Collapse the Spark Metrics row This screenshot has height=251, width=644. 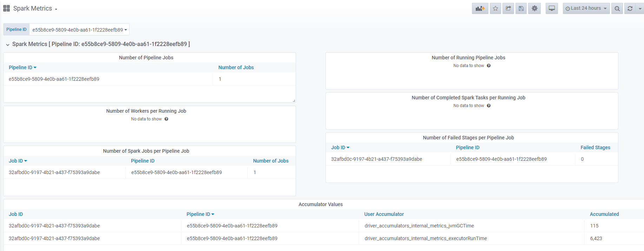click(x=8, y=45)
